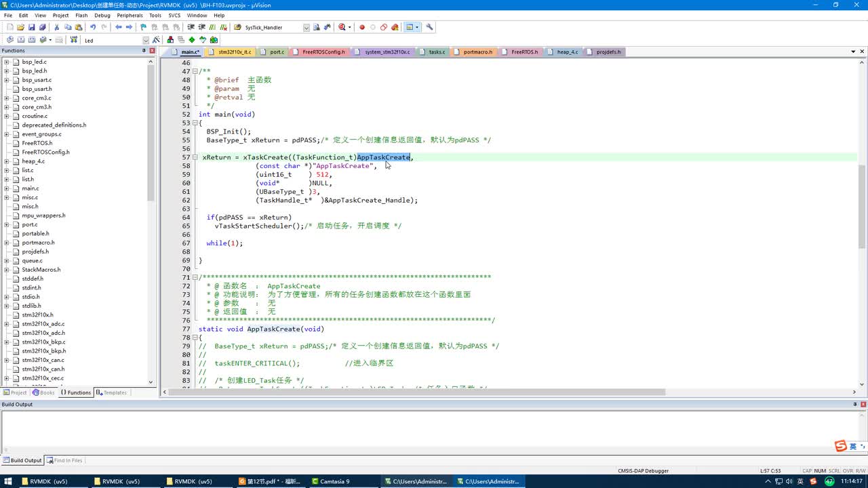Click the editor horizontal scrollbar thumb
Screen dimensions: 868x488
click(x=418, y=392)
